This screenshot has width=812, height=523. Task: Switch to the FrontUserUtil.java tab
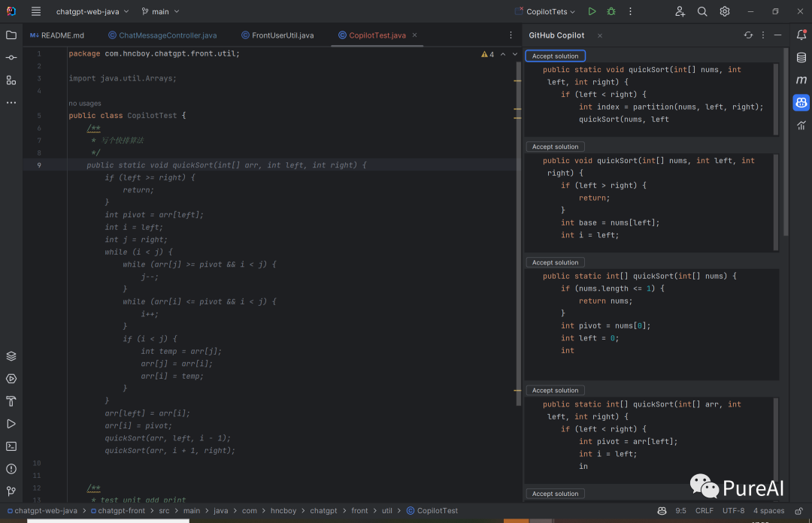[277, 35]
